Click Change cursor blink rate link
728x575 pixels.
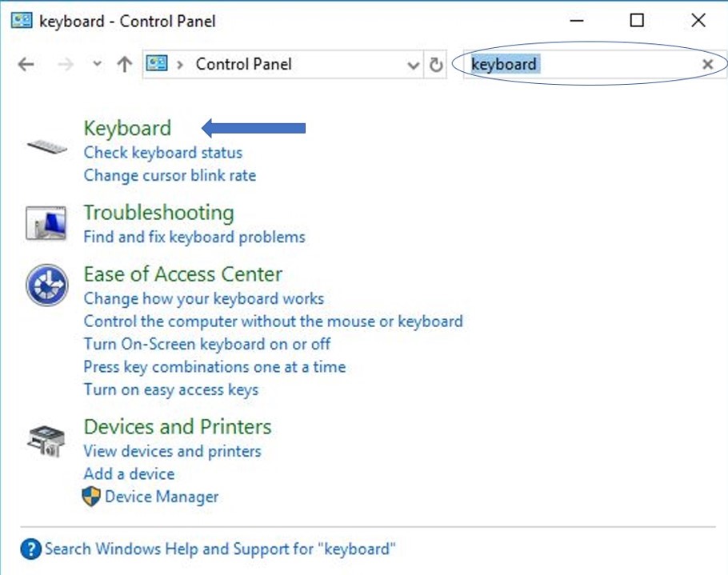[170, 175]
